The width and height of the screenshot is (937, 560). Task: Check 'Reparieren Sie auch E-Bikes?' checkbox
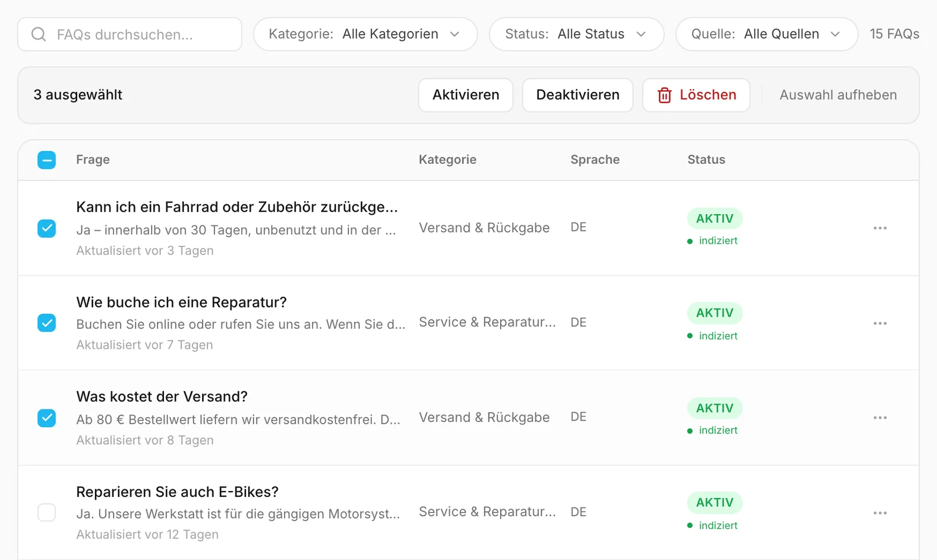47,513
